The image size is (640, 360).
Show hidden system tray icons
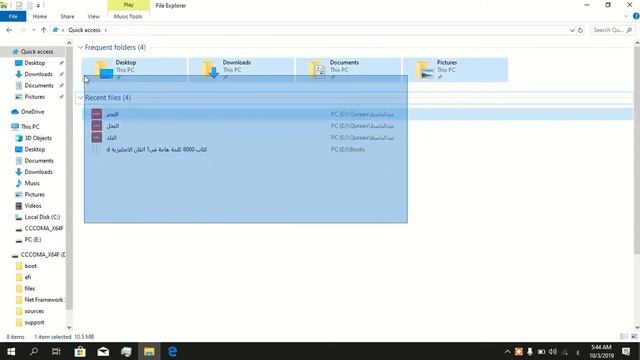pos(507,351)
